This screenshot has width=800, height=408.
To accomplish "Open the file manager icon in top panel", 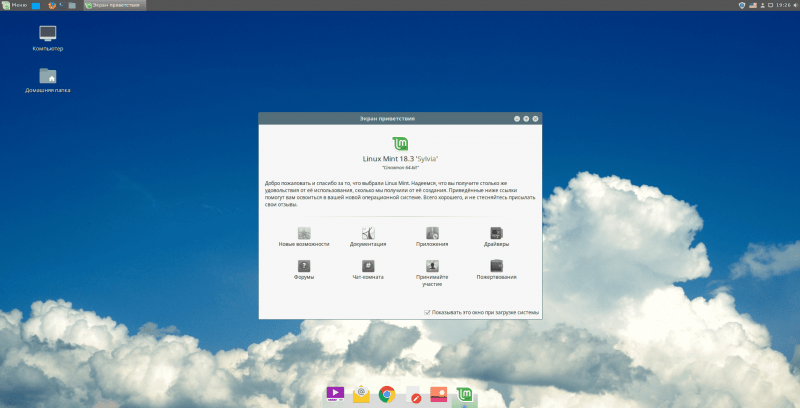I will (72, 6).
